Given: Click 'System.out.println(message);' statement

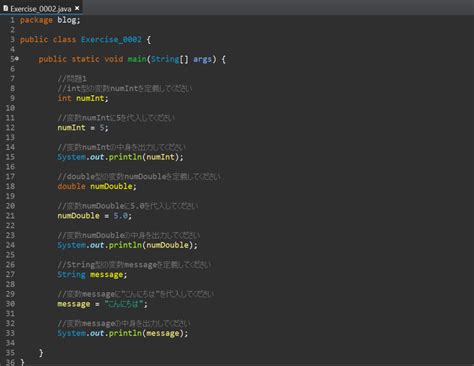Looking at the screenshot, I should point(123,333).
